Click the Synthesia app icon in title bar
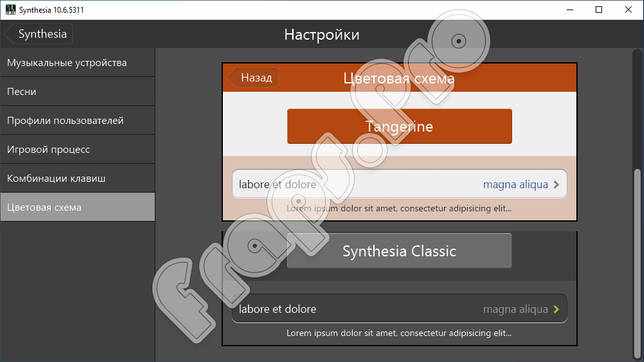Image resolution: width=644 pixels, height=362 pixels. tap(10, 9)
